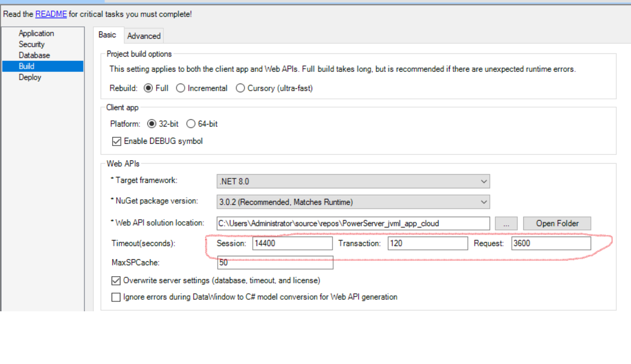This screenshot has height=364, width=631.
Task: Click the Session timeout field
Action: pos(292,243)
